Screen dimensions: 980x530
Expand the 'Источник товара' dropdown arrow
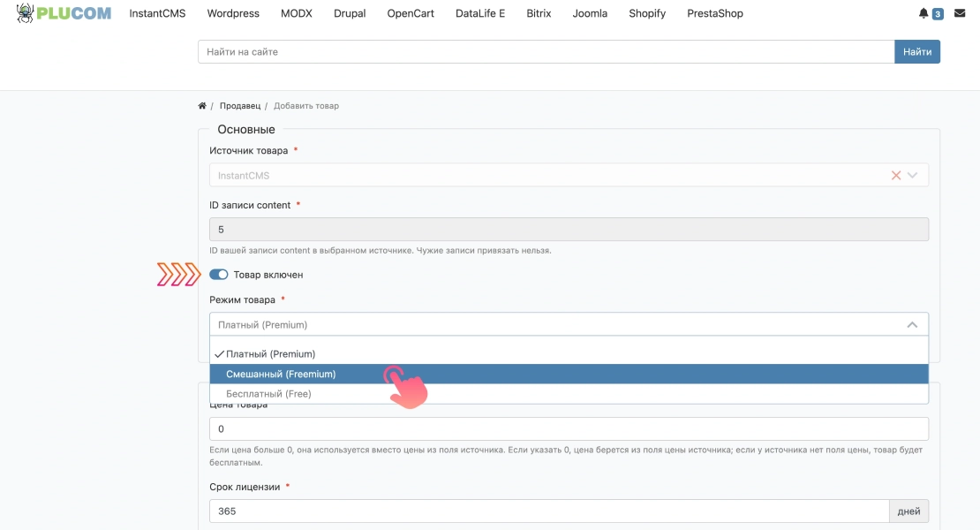point(913,176)
